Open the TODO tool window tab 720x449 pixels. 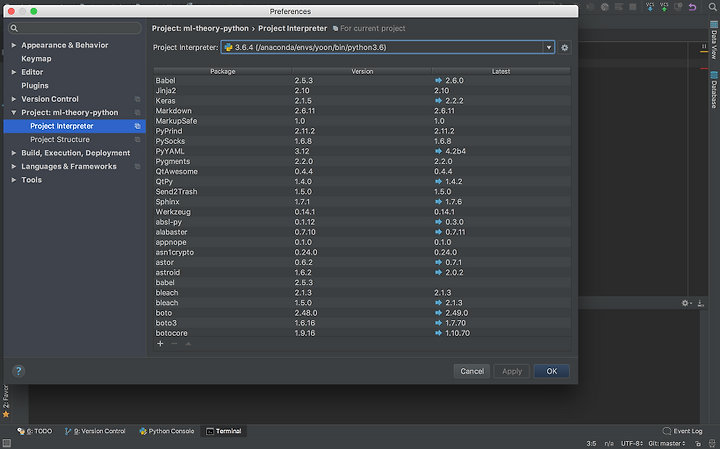click(35, 431)
